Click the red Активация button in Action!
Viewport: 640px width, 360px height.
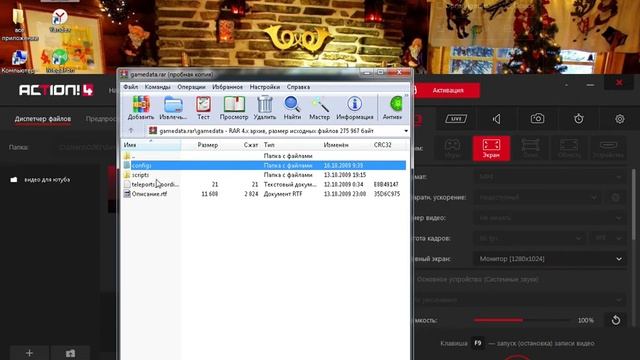(x=448, y=90)
